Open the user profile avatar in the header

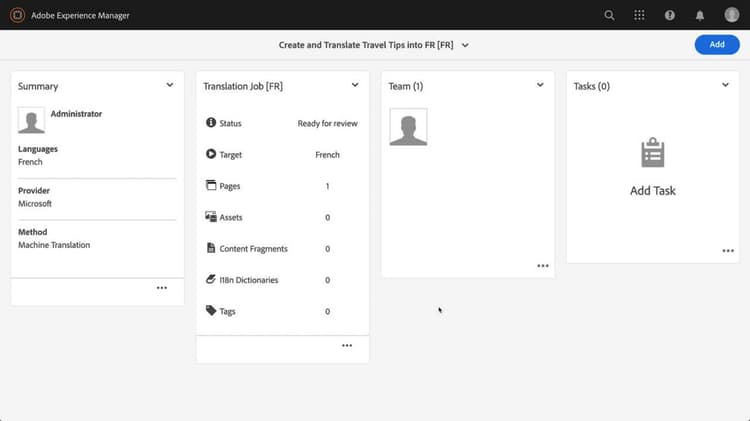pos(731,15)
